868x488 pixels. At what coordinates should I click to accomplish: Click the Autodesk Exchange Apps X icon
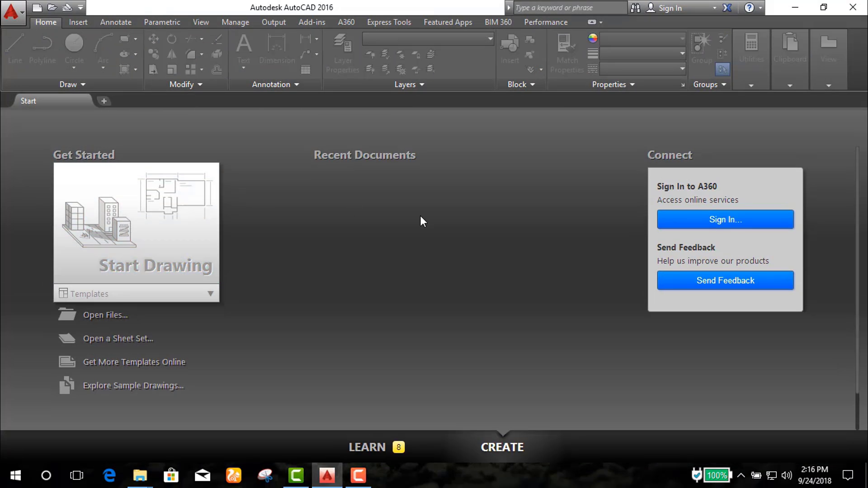click(727, 8)
